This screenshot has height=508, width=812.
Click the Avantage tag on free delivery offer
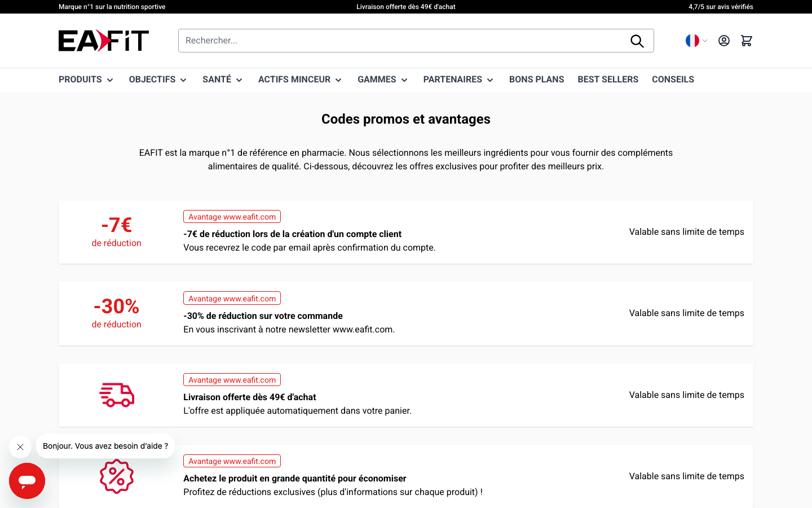pyautogui.click(x=232, y=380)
